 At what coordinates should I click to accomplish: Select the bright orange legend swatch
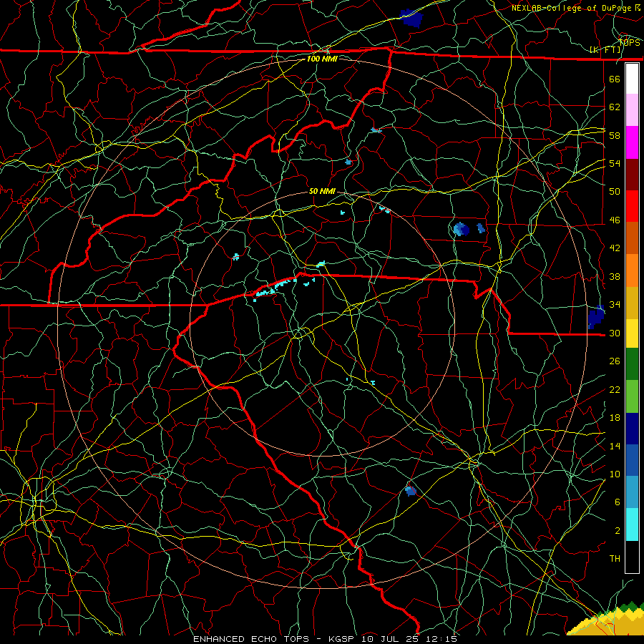(632, 270)
